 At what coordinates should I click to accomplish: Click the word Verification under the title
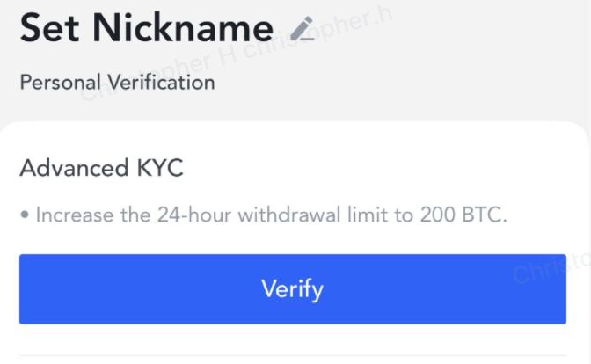tap(161, 82)
